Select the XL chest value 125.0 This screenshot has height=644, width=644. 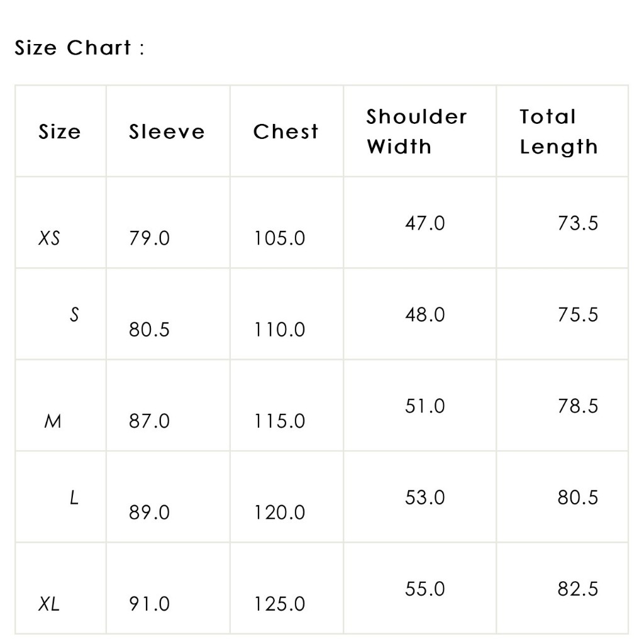(279, 604)
